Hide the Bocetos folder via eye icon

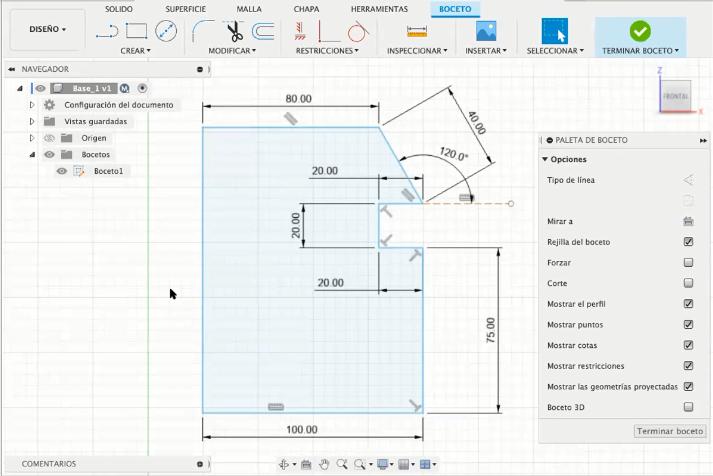pos(49,155)
